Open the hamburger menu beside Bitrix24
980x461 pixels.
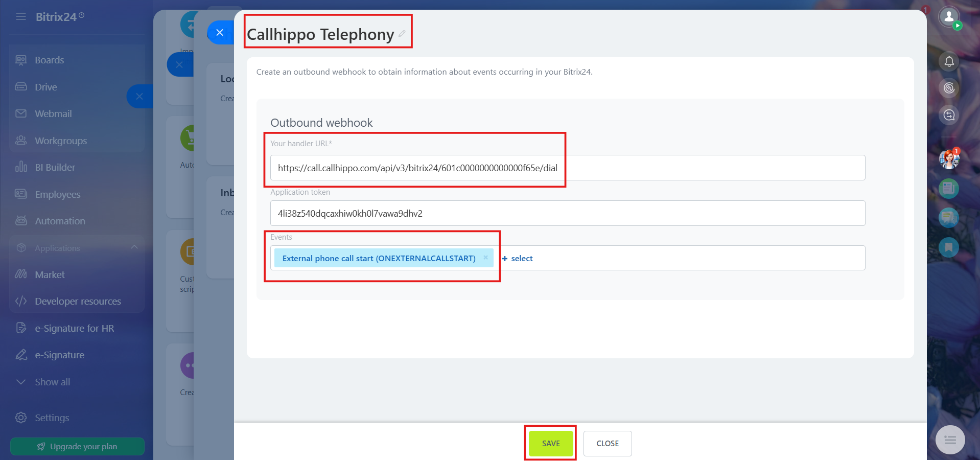click(x=21, y=17)
